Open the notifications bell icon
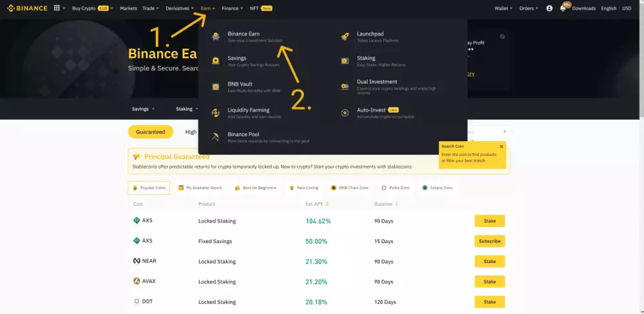This screenshot has height=314, width=644. (x=563, y=8)
